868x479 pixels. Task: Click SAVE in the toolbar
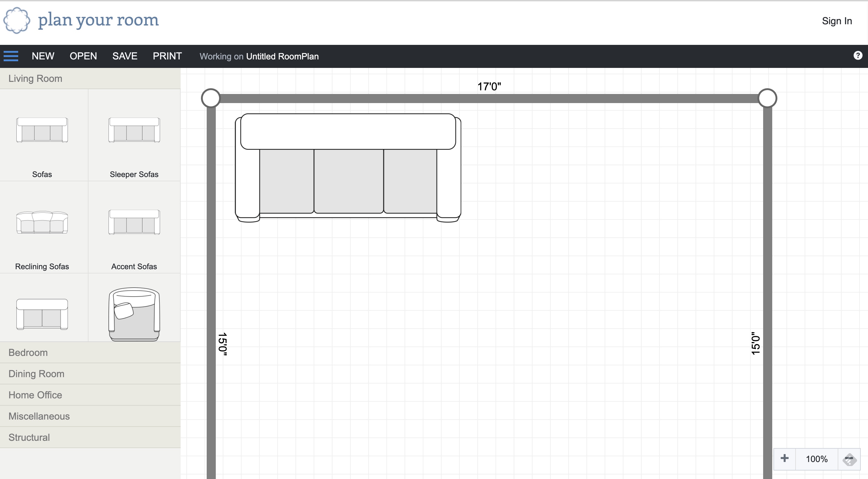[125, 56]
